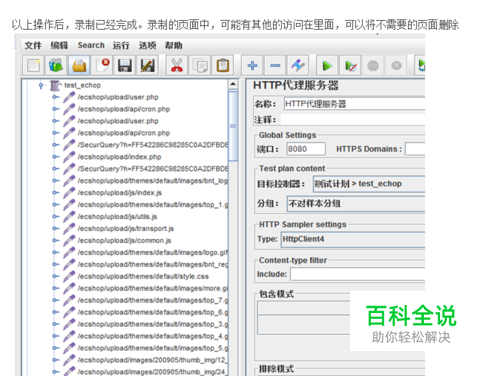The image size is (500, 376).
Task: Click sampler icon beside js/transport.js request
Action: [x=69, y=228]
